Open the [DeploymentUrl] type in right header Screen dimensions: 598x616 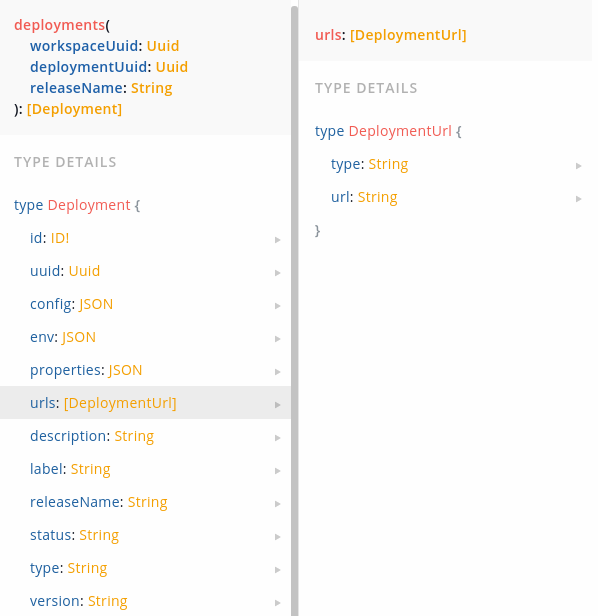click(408, 35)
